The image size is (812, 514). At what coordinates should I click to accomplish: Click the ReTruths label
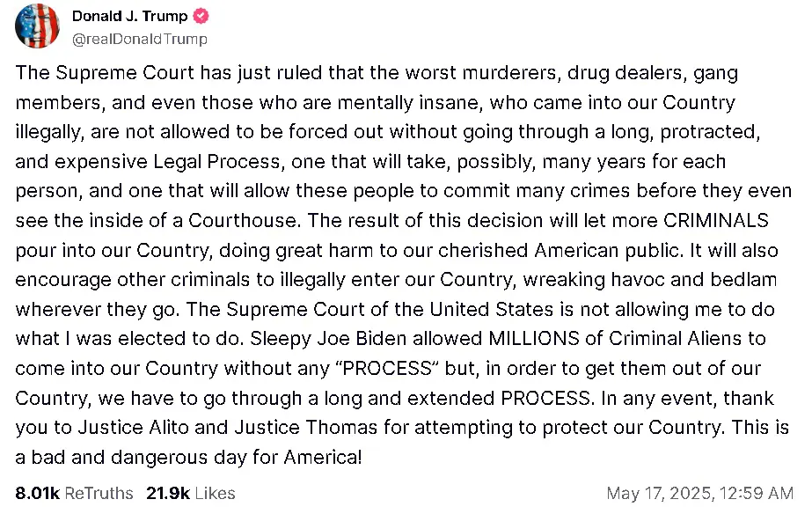(99, 493)
